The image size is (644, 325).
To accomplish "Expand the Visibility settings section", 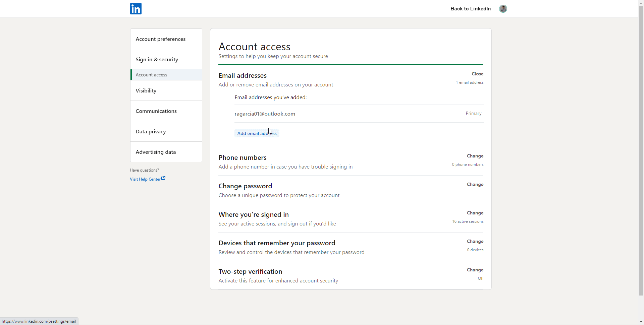I will (146, 91).
